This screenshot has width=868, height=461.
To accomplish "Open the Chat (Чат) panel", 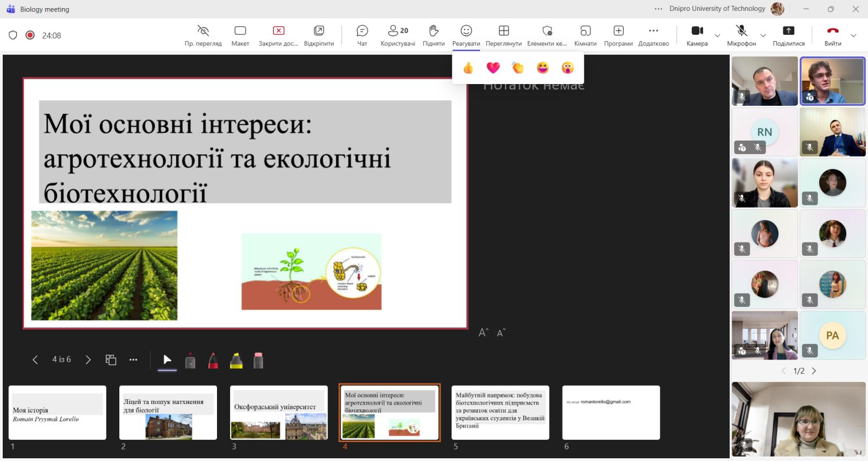I will point(362,35).
